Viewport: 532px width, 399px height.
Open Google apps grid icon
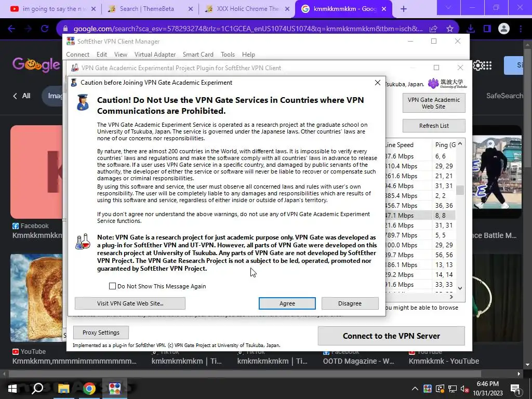coord(487,65)
